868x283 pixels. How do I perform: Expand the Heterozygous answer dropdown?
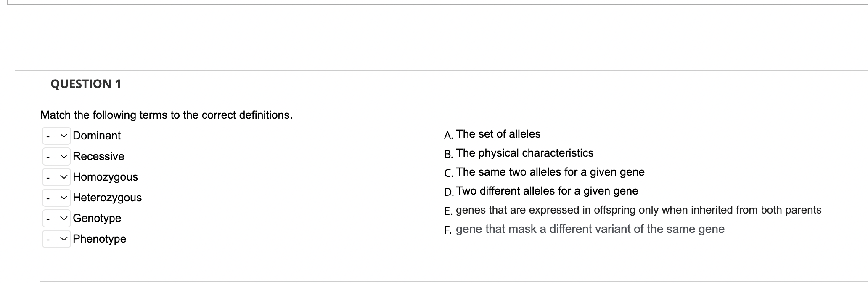(56, 198)
